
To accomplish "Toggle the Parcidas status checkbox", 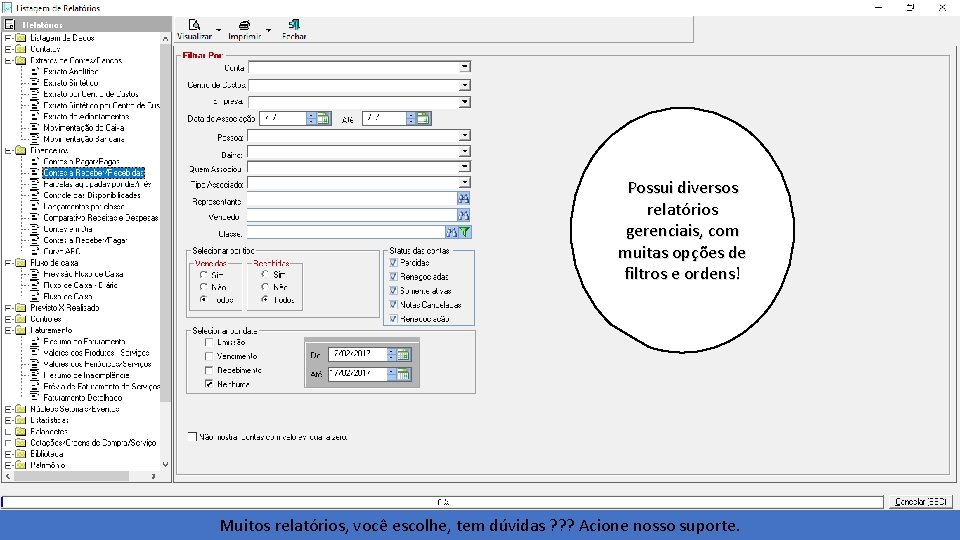I will click(x=393, y=262).
